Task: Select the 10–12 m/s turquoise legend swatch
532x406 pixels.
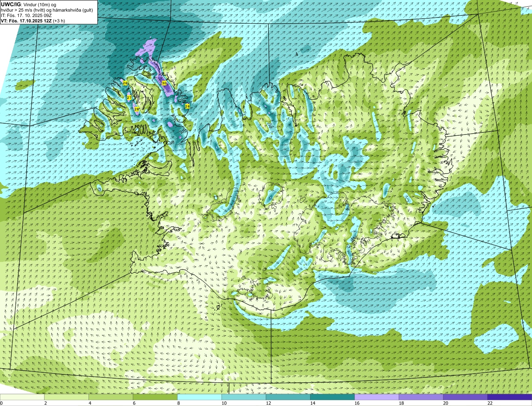Action: 244,397
